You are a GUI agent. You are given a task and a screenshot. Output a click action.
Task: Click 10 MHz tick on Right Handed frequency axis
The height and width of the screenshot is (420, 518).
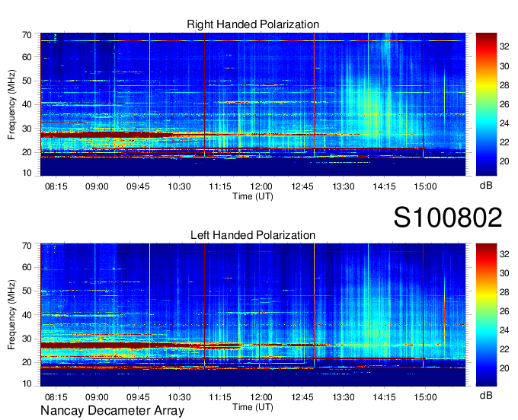27,173
